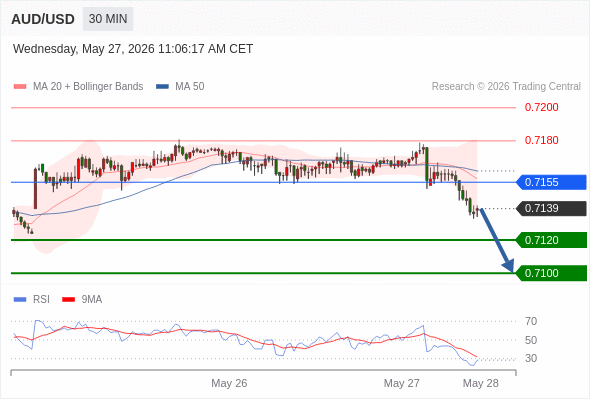590x400 pixels.
Task: Open the Research Trading Central copyright link
Action: 506,87
